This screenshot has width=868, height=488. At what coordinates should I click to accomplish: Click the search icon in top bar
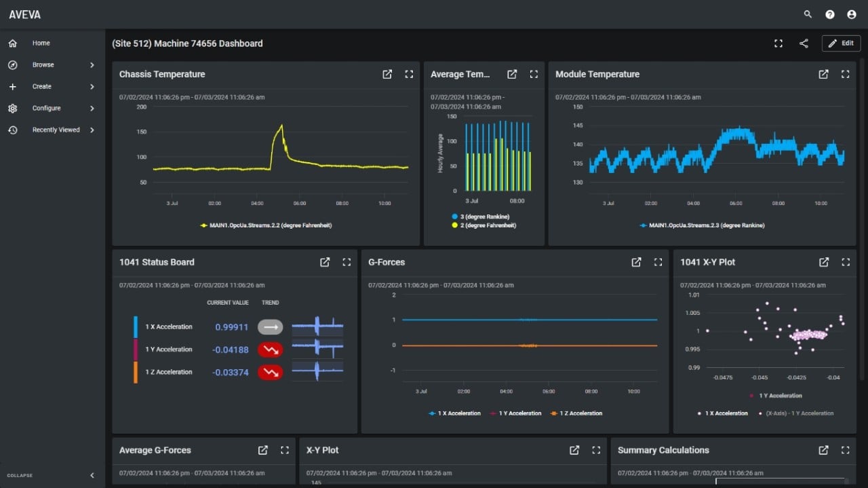808,14
